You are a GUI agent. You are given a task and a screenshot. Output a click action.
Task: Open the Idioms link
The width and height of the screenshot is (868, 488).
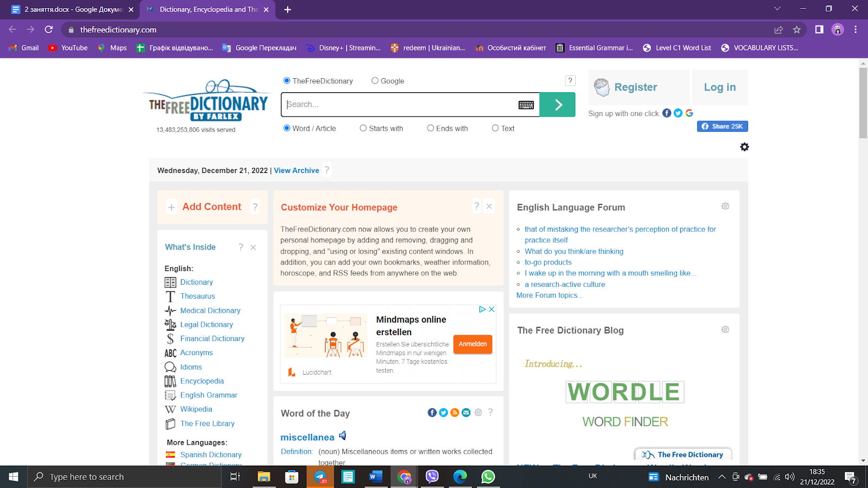click(191, 367)
